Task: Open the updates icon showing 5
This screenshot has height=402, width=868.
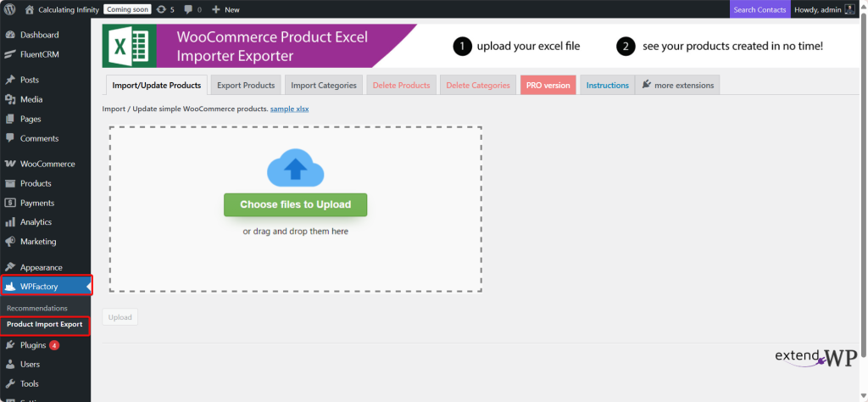Action: 161,9
